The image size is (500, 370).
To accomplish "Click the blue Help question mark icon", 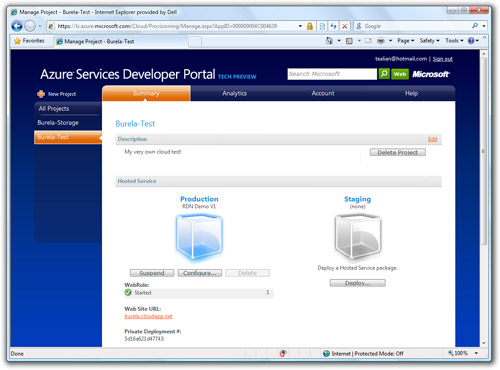I will coord(471,41).
